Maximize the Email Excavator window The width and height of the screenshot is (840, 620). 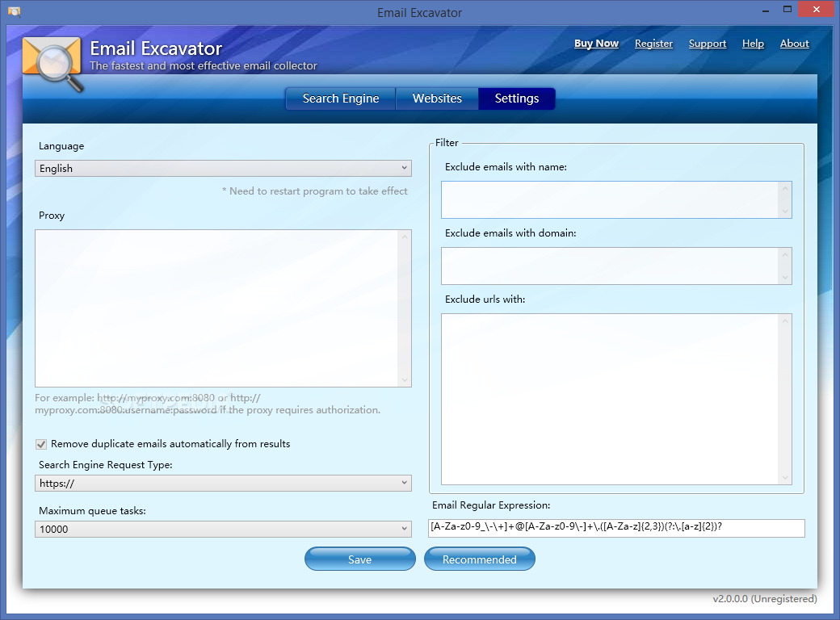click(x=787, y=10)
